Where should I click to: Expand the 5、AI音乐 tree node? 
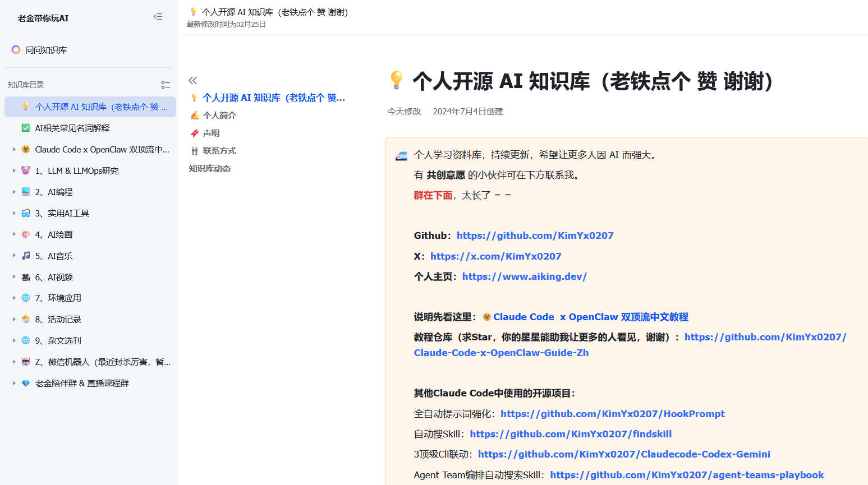coord(14,256)
